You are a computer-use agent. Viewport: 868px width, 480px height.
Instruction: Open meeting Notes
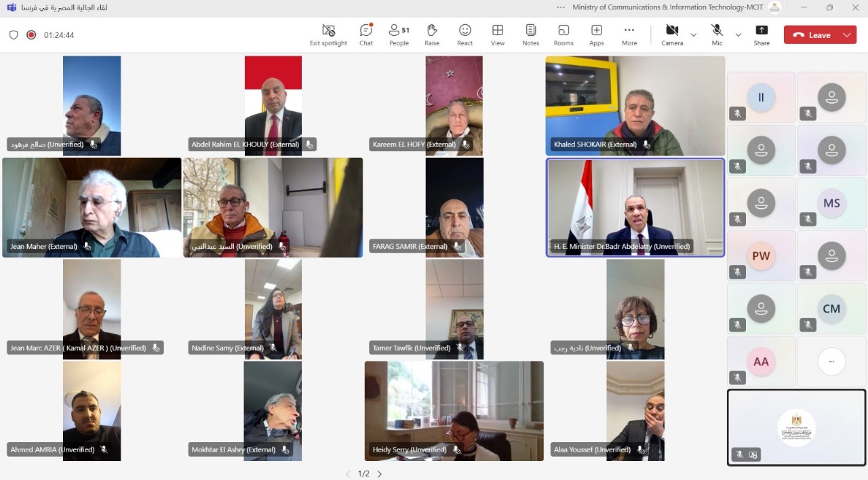[x=530, y=35]
